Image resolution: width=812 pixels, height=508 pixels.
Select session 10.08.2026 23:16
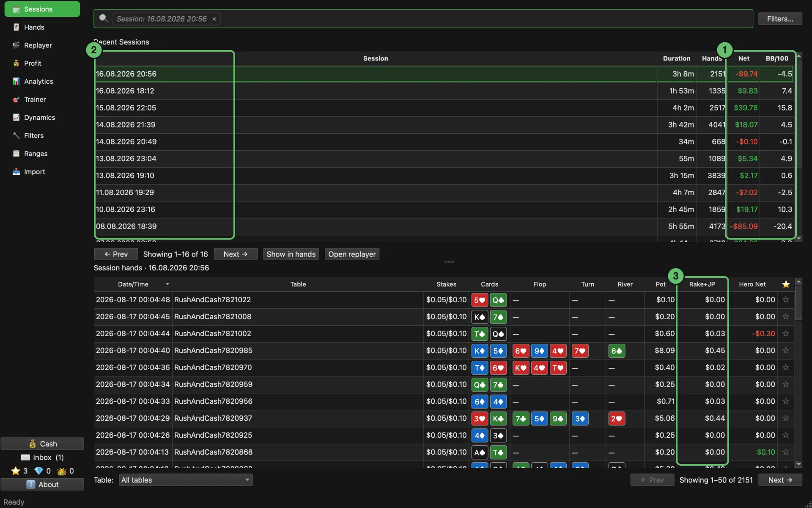443,209
